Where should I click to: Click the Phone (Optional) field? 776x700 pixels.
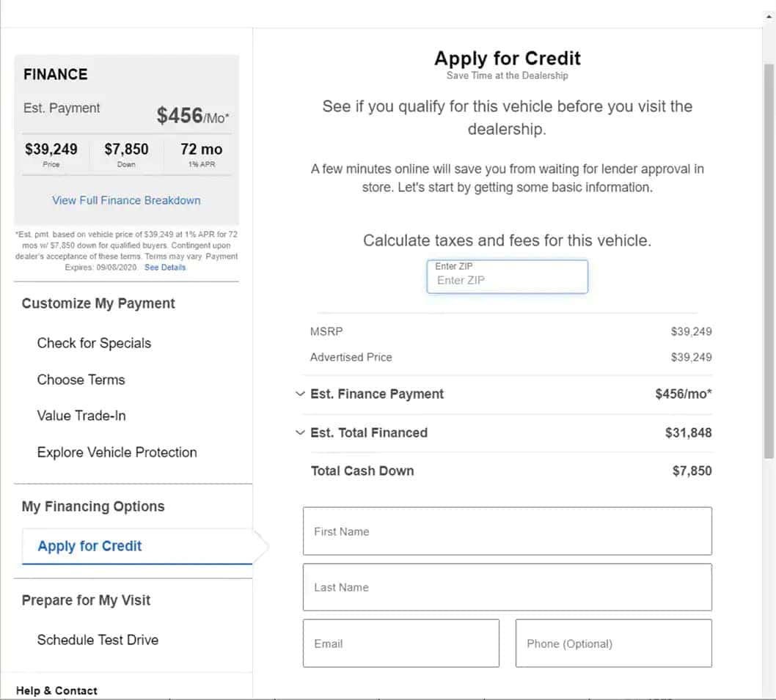coord(614,643)
